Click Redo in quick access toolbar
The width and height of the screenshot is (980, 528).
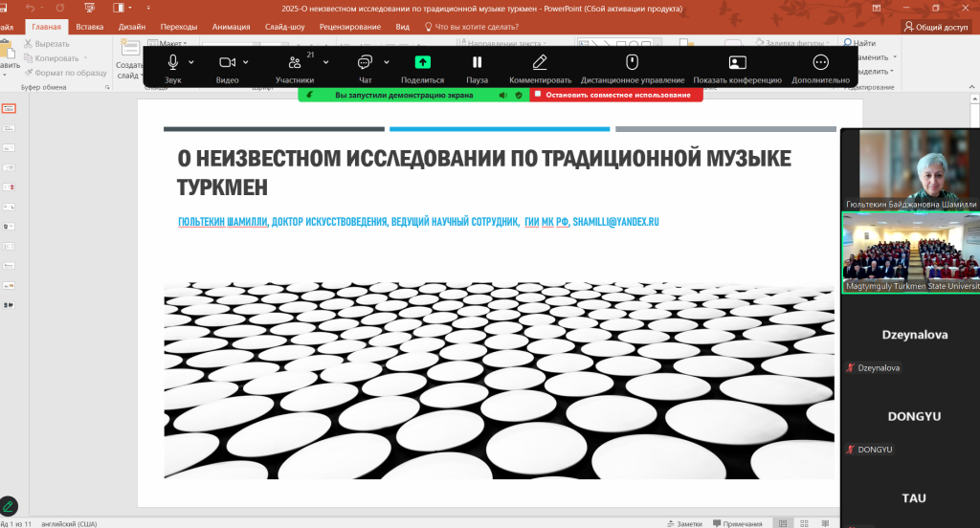60,8
